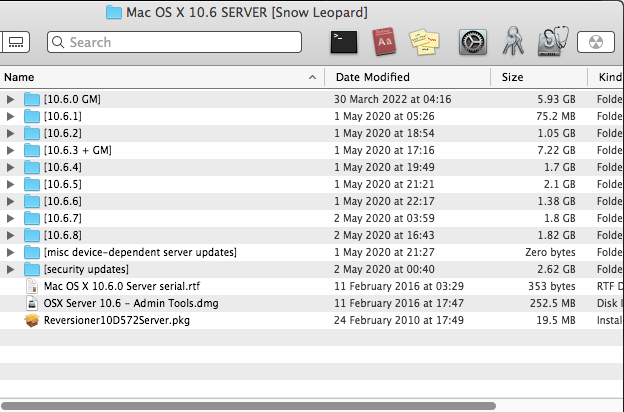Viewport: 624px width, 412px height.
Task: Select file name 'Mac OS X 10.6.0 Server serial.rtf'
Action: [x=122, y=286]
